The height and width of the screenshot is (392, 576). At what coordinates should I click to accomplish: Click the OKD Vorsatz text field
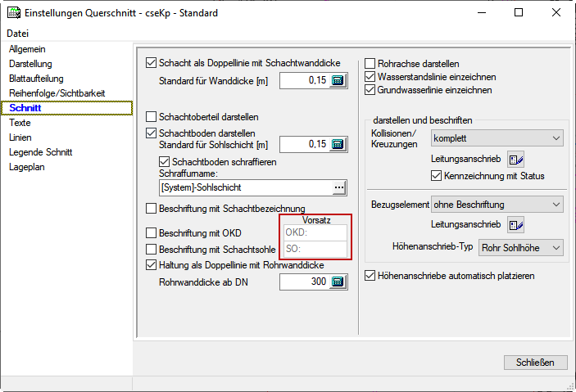tap(315, 232)
